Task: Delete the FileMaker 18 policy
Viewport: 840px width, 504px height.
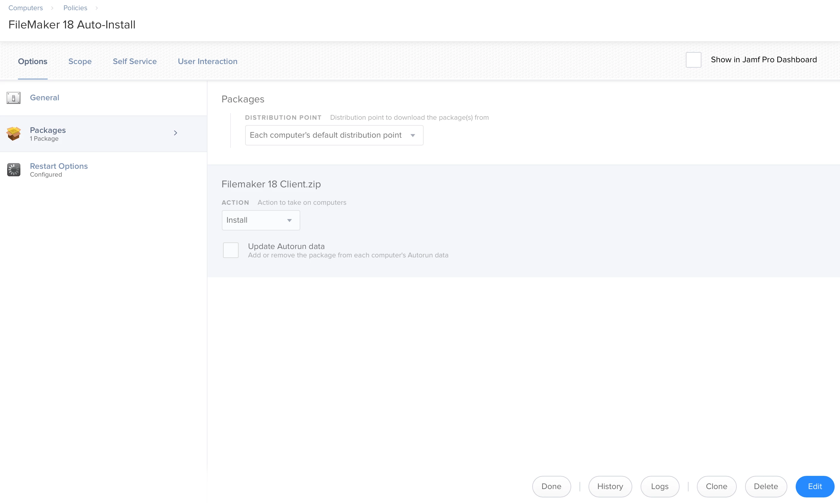Action: pyautogui.click(x=766, y=486)
